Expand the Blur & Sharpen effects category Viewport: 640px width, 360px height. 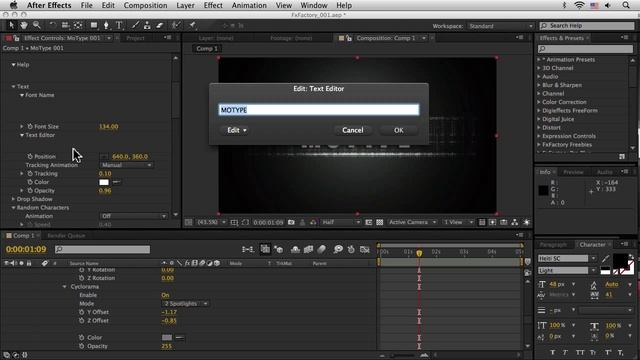click(x=539, y=85)
